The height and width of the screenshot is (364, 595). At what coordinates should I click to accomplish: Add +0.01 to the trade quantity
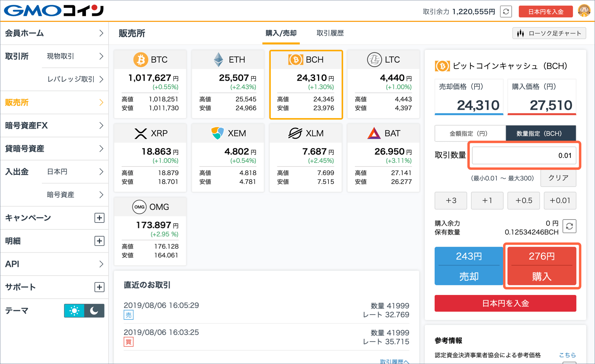[x=560, y=201]
